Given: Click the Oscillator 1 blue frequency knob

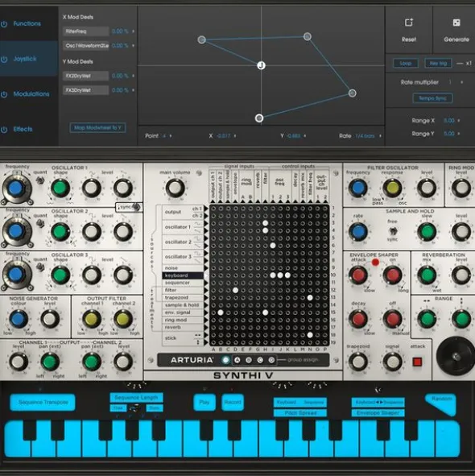Looking at the screenshot, I should [x=16, y=188].
